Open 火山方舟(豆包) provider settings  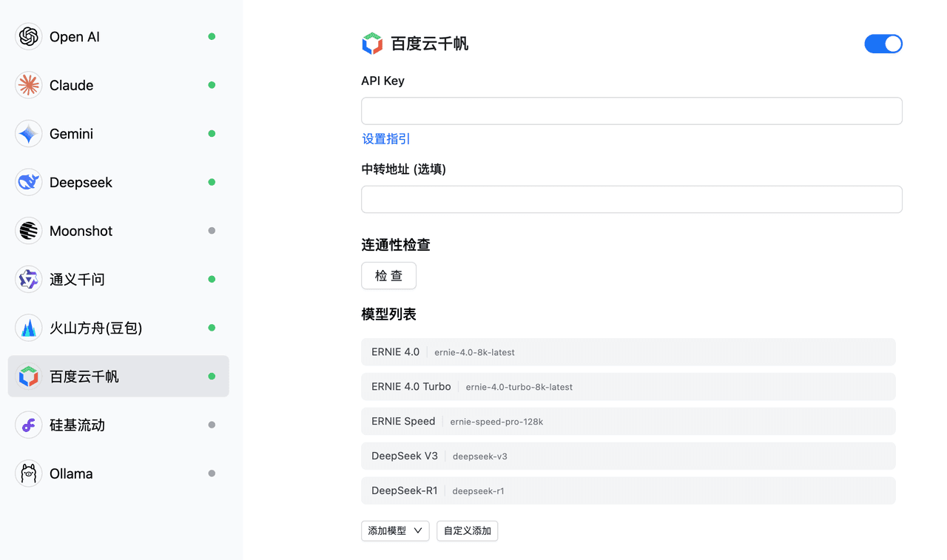coord(118,328)
